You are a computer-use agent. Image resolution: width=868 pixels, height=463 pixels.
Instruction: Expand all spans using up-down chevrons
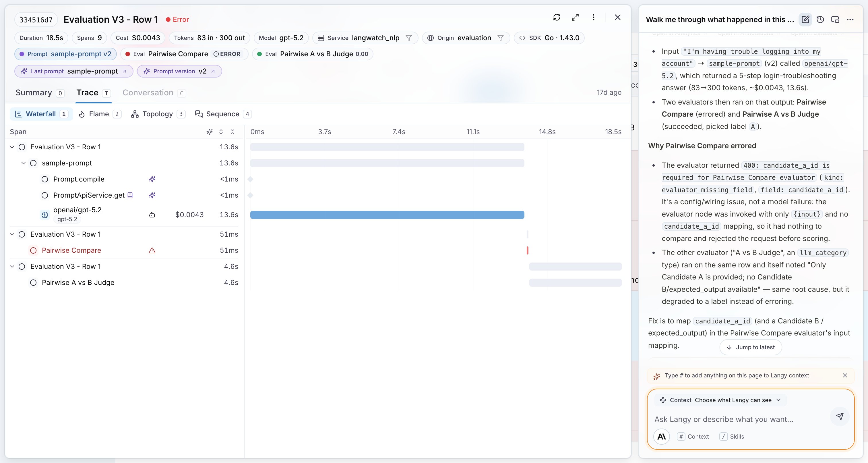point(221,132)
